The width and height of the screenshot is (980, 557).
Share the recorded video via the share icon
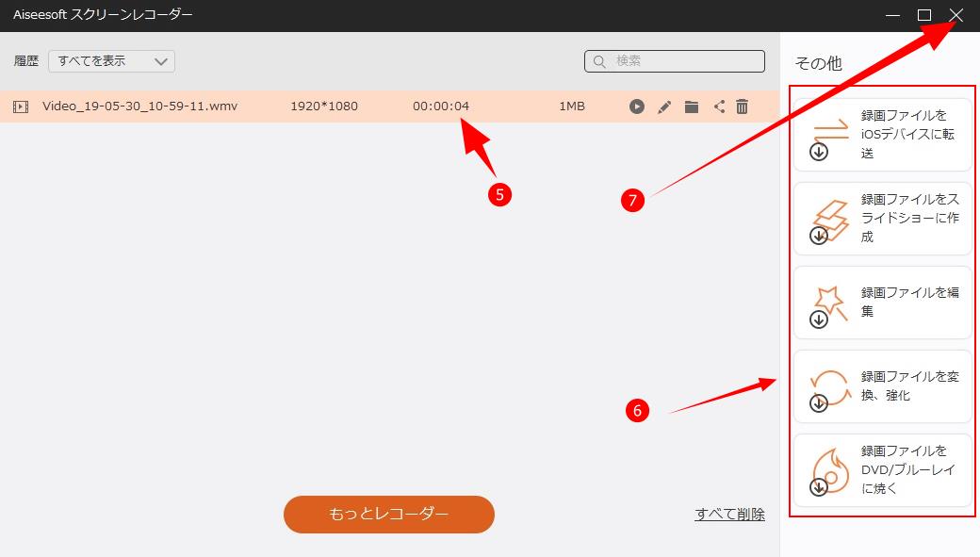(x=719, y=106)
